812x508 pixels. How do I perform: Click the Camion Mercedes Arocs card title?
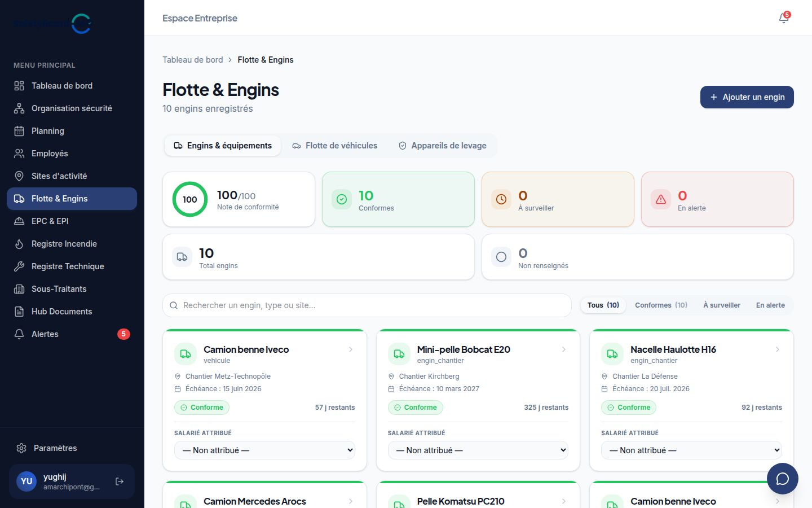[x=255, y=501]
